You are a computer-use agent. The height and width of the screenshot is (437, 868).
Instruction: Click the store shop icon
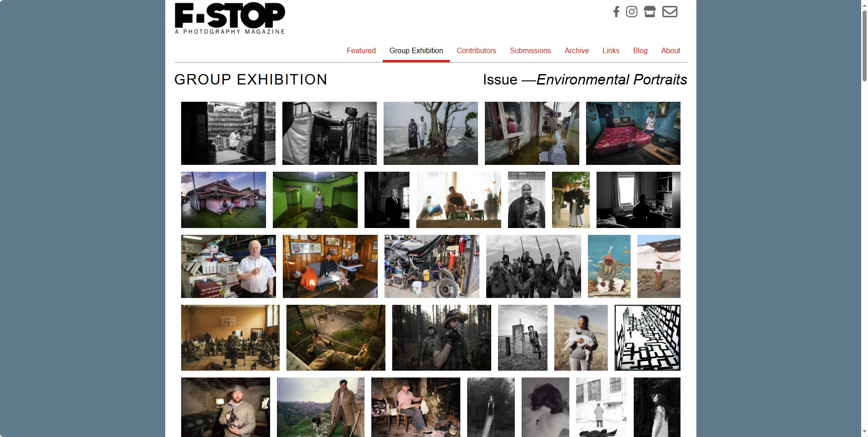tap(650, 11)
